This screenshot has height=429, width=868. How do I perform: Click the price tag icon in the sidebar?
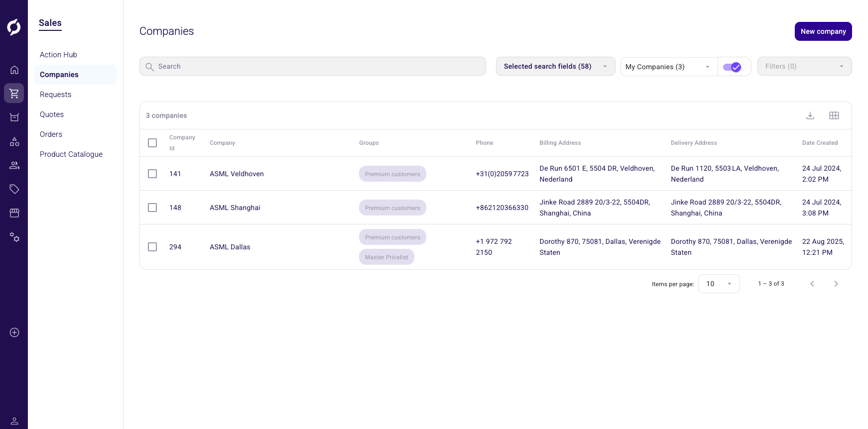click(x=14, y=189)
